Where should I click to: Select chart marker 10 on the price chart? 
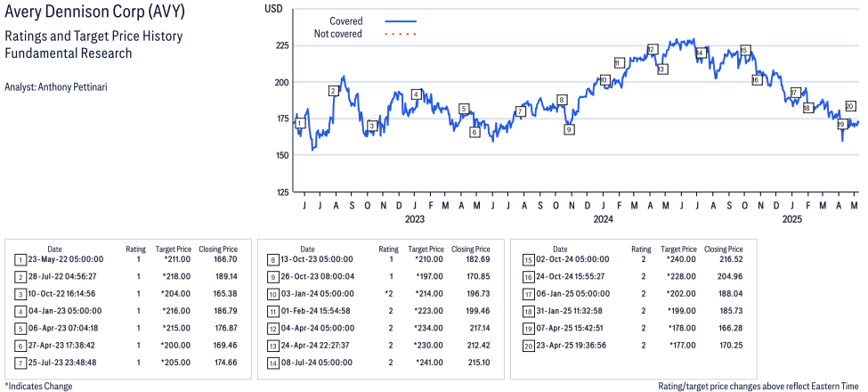coord(604,79)
